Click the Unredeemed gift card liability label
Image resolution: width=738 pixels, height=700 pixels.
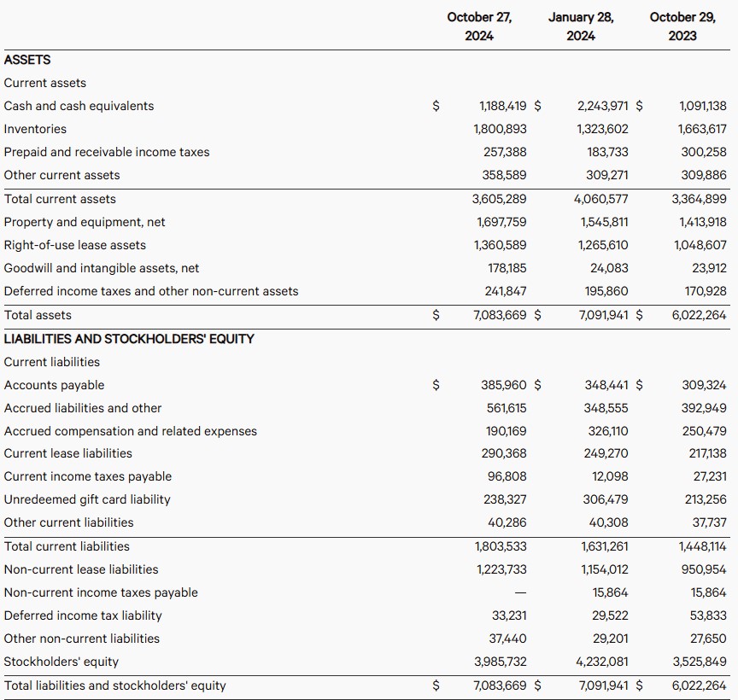[x=87, y=499]
